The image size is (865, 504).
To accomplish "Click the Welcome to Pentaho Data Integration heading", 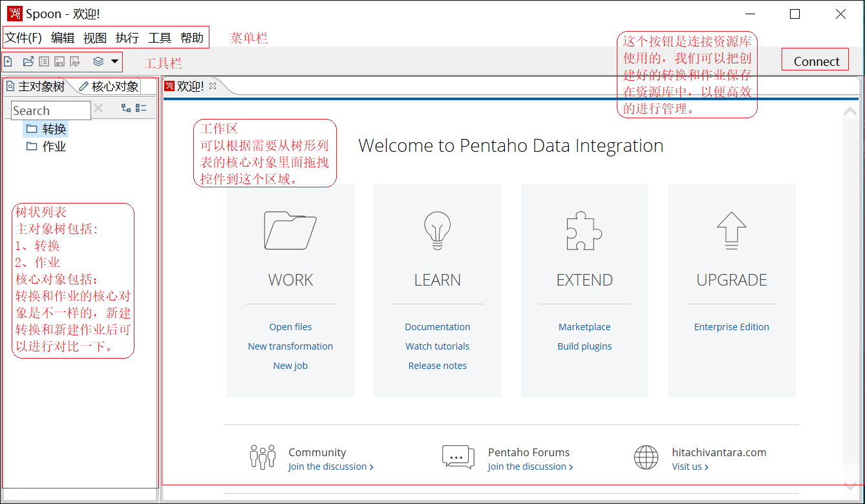I will (x=511, y=145).
